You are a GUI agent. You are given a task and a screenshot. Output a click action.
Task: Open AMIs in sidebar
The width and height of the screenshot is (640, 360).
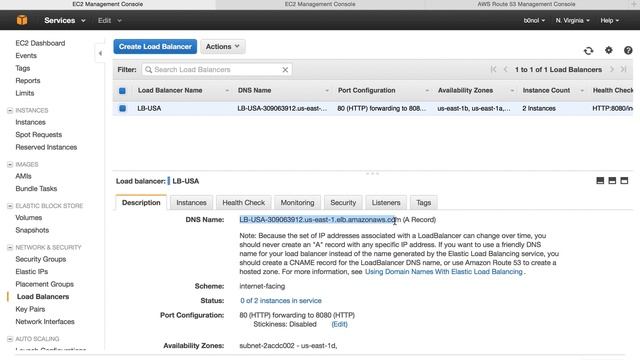click(23, 176)
